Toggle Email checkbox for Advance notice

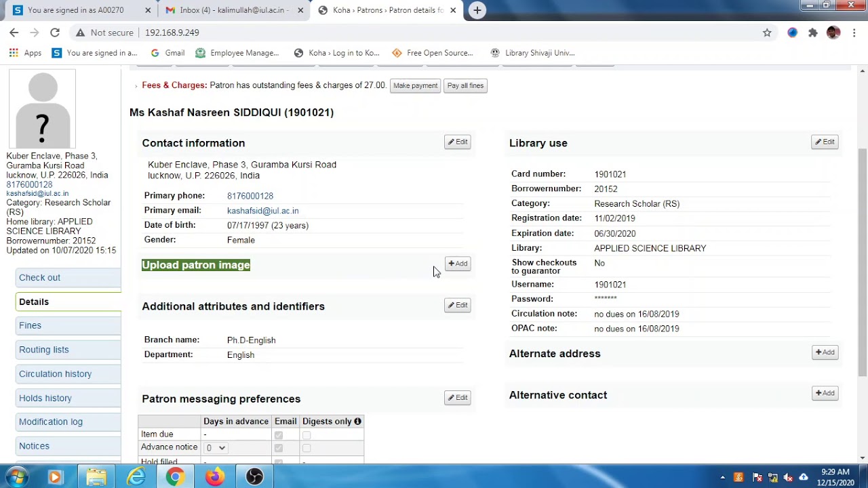279,448
